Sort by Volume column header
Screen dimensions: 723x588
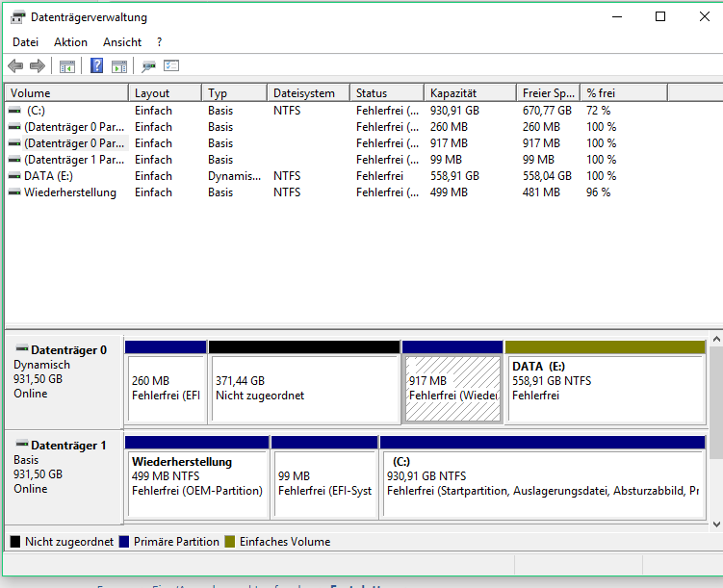[66, 93]
